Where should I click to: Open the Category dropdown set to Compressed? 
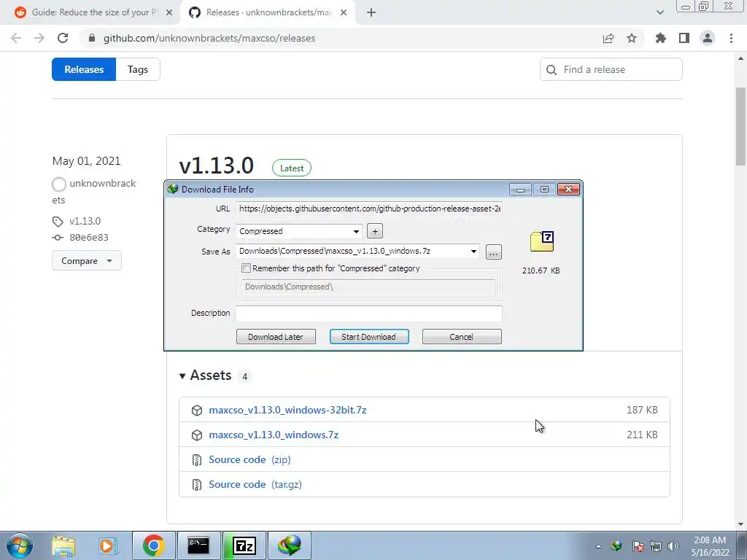click(x=298, y=231)
